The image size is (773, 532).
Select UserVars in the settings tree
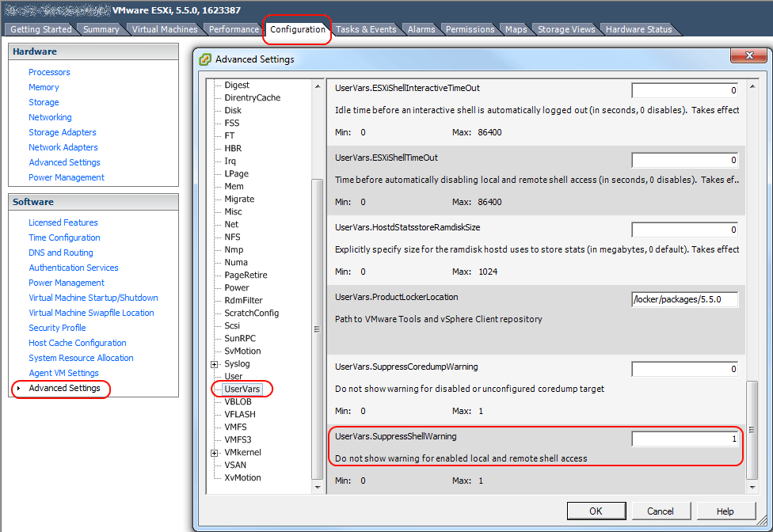click(242, 389)
